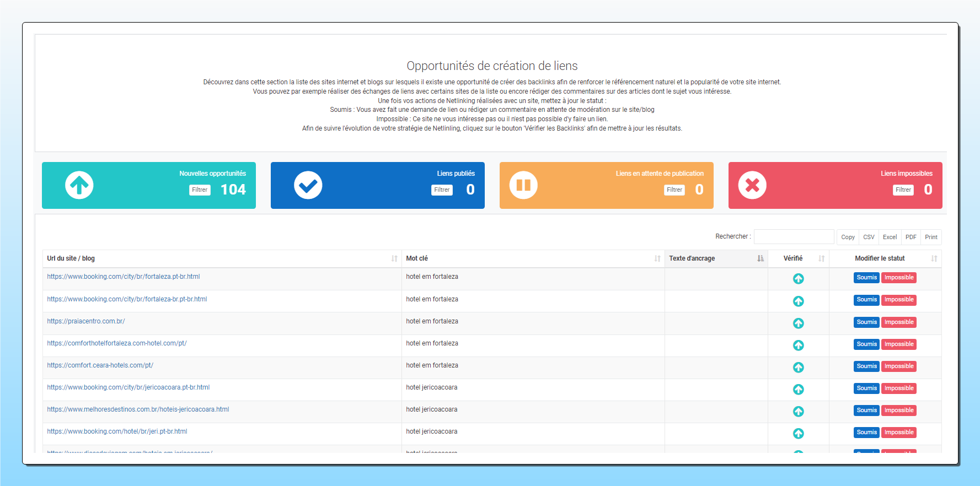The image size is (980, 486).
Task: Open the comfort.ceara-hotels.com link
Action: tap(100, 365)
